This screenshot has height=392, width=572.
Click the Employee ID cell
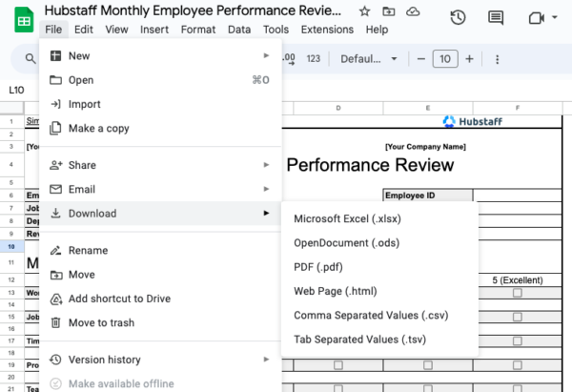428,196
